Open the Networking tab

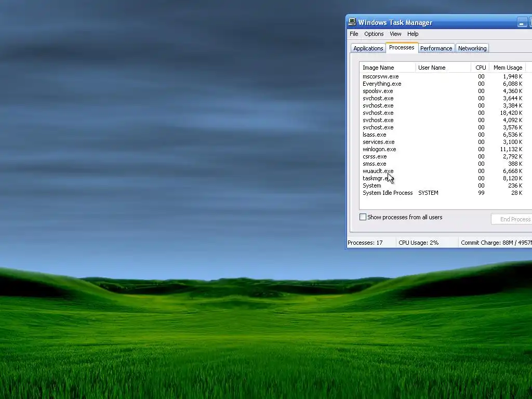[472, 48]
